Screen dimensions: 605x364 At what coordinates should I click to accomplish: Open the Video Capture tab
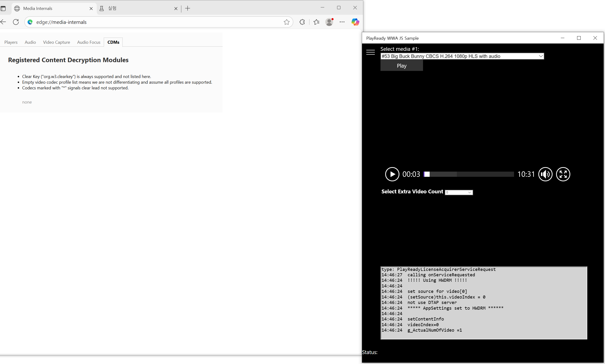56,42
